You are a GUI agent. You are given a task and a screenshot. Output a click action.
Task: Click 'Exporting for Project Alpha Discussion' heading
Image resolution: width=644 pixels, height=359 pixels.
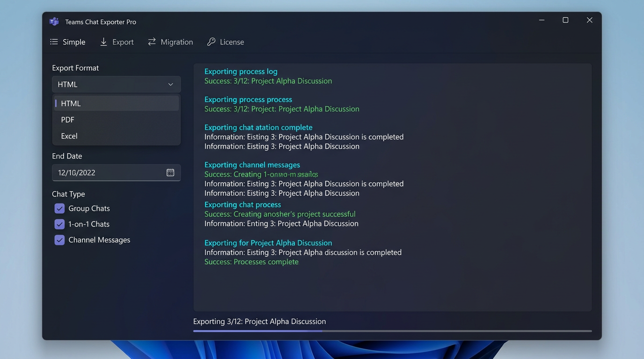click(x=268, y=243)
